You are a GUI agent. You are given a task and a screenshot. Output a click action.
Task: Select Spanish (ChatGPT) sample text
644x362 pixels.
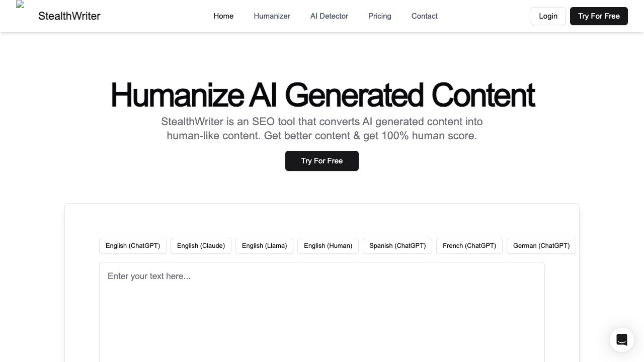(x=397, y=246)
